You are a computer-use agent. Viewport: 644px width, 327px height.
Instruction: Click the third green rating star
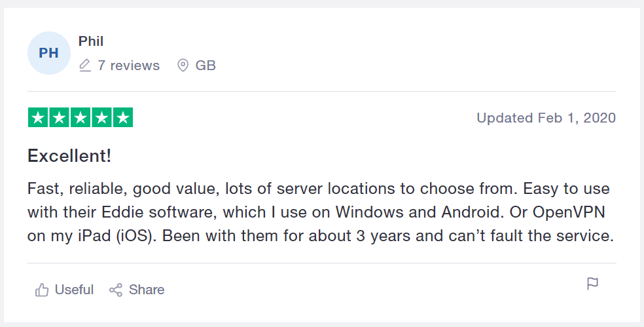pyautogui.click(x=80, y=118)
